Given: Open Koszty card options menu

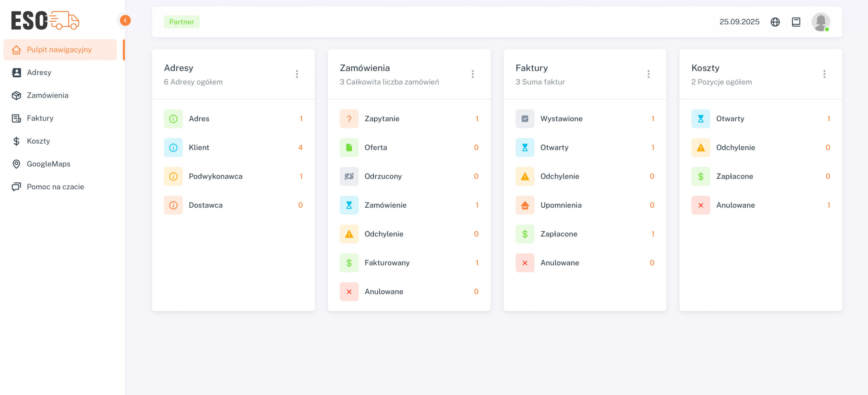Looking at the screenshot, I should pos(824,74).
